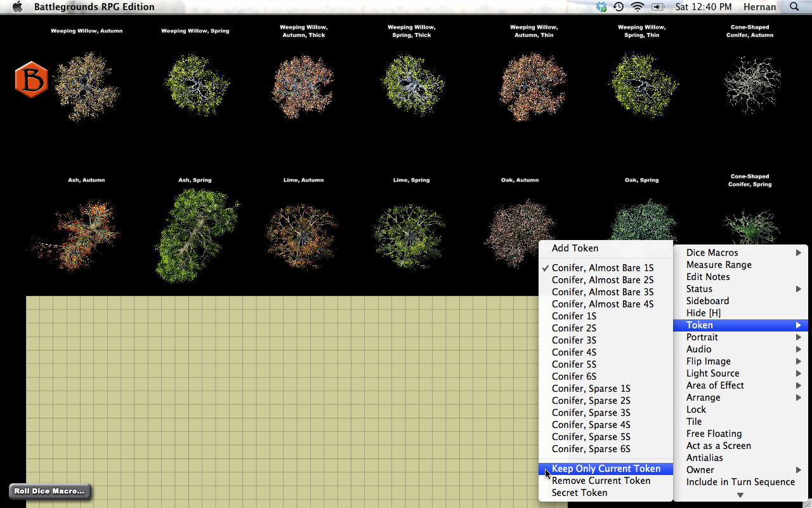Switch to Conifer 6S token
The width and height of the screenshot is (812, 508).
coord(606,377)
